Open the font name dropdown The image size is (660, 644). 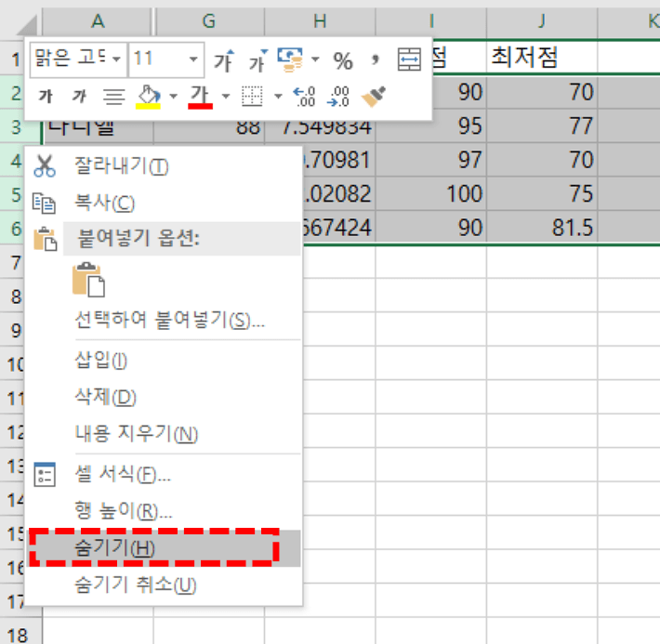[116, 59]
